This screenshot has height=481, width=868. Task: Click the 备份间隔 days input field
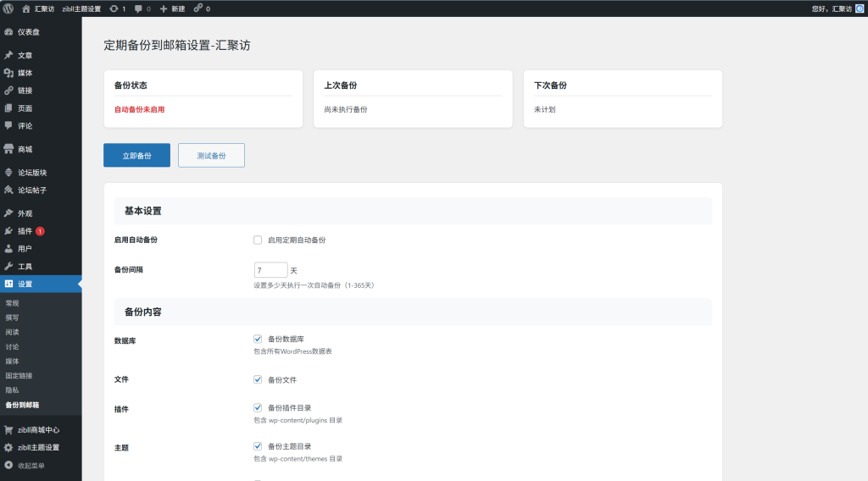click(x=270, y=270)
